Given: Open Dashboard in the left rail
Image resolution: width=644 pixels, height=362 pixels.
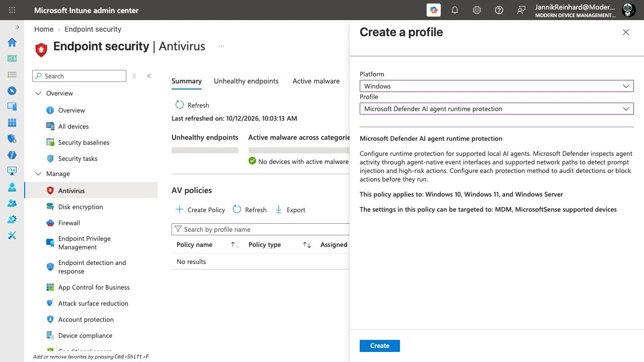Looking at the screenshot, I should pyautogui.click(x=12, y=58).
